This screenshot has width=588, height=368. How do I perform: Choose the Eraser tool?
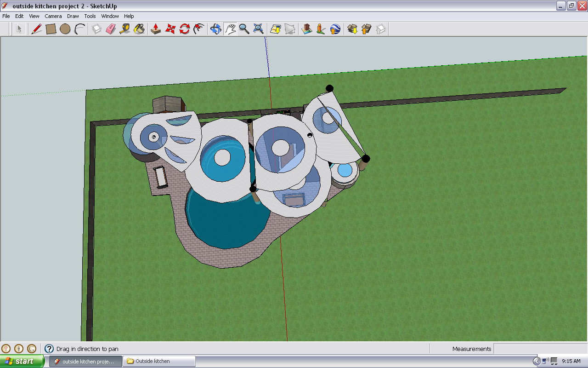click(111, 29)
